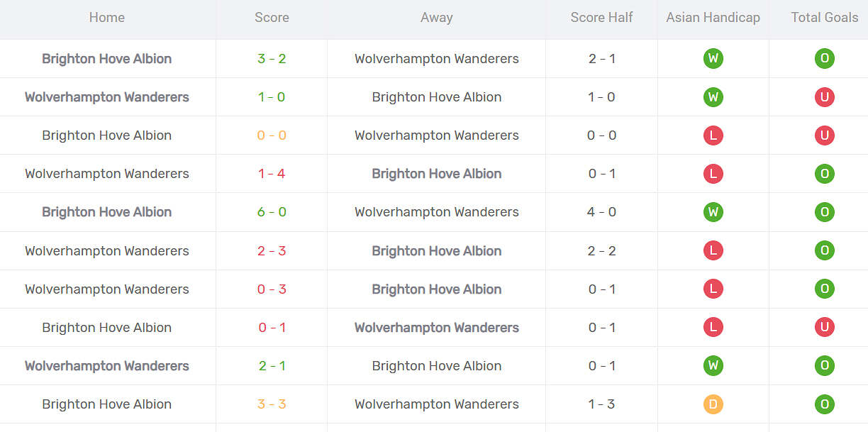The height and width of the screenshot is (432, 868).
Task: Click the green O badge for 3 - 2 match
Action: (x=824, y=59)
